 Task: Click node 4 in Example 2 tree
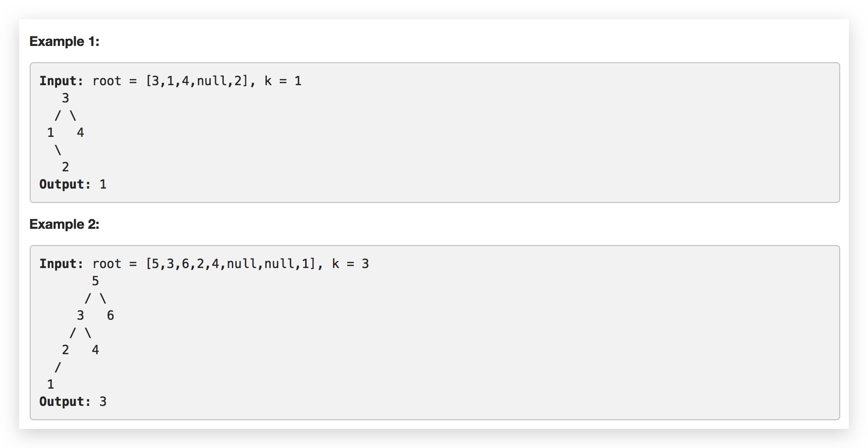(95, 350)
